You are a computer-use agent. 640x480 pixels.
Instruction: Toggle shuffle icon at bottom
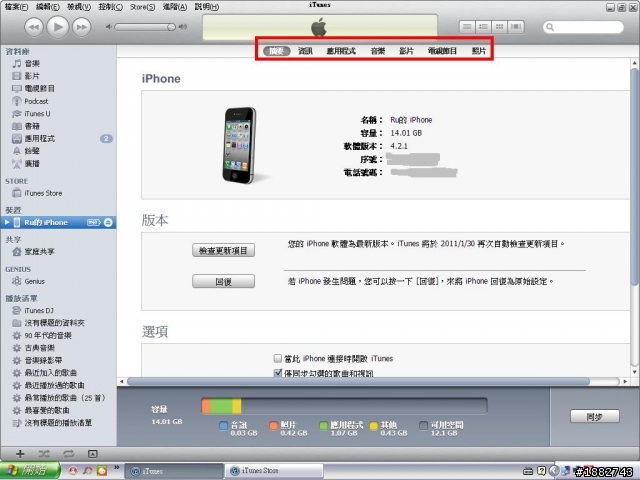pos(44,454)
